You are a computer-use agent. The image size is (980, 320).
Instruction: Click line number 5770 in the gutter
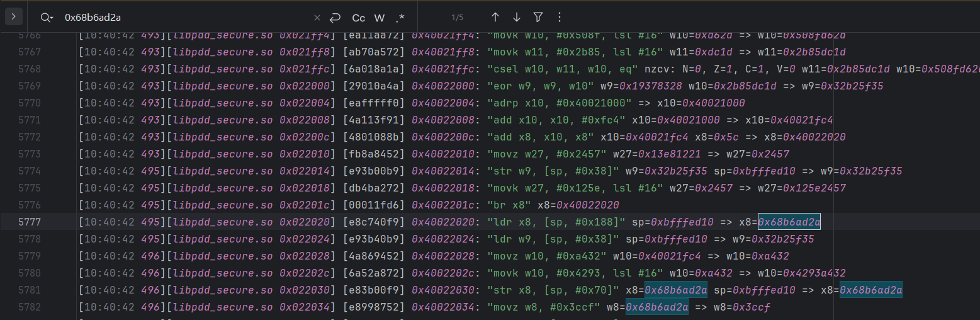(47, 103)
